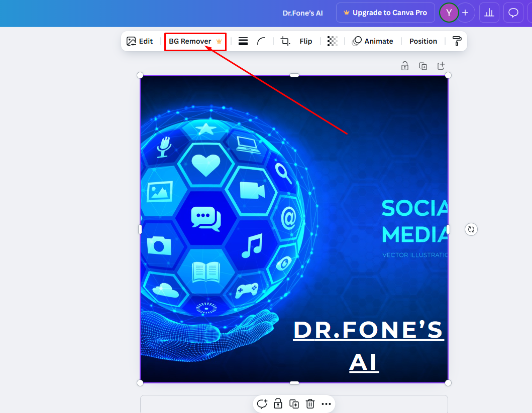The image size is (532, 413).
Task: Duplicate page using top duplicate icon
Action: (423, 66)
